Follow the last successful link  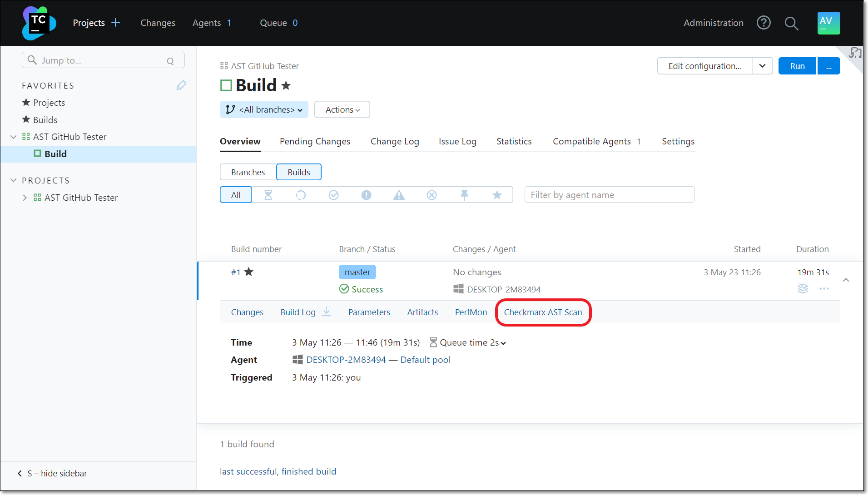[248, 471]
